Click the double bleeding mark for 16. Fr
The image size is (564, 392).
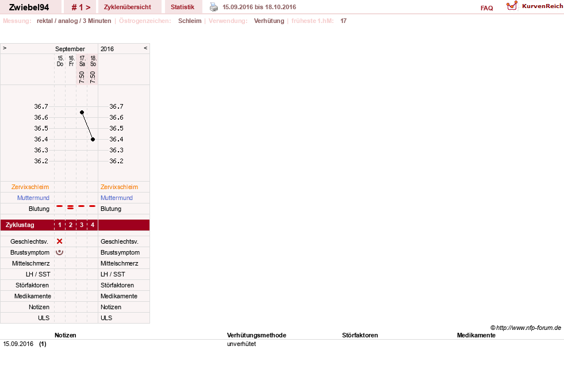pyautogui.click(x=71, y=207)
